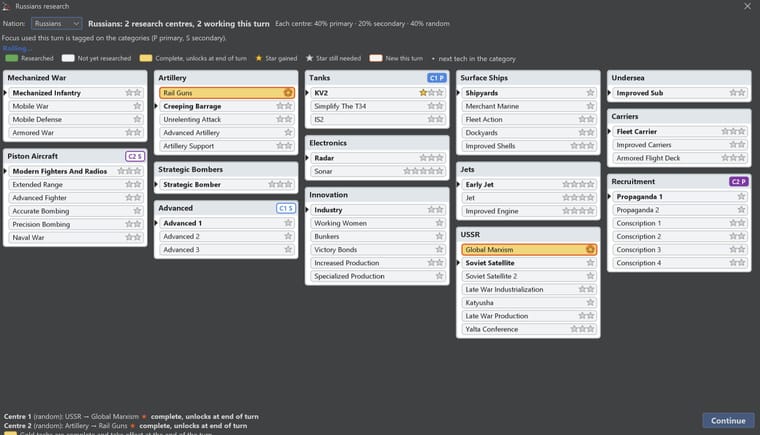Click the white Not yet researched legend swatch
The width and height of the screenshot is (760, 435).
coord(68,58)
